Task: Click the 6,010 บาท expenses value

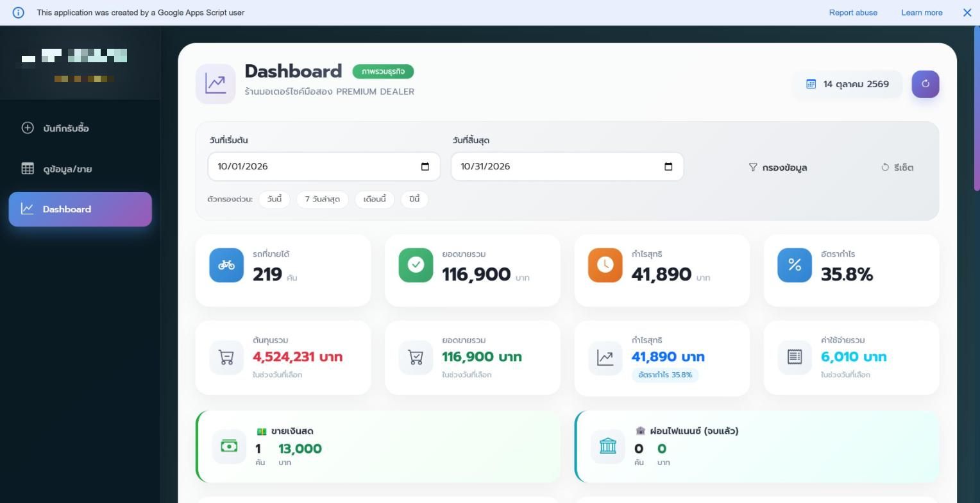Action: pos(854,357)
